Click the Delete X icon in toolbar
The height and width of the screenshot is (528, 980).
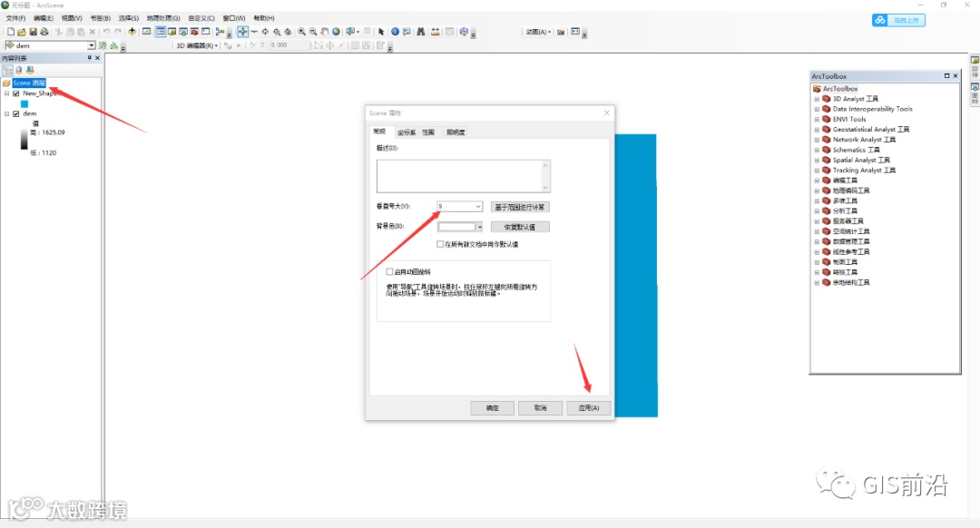click(93, 32)
